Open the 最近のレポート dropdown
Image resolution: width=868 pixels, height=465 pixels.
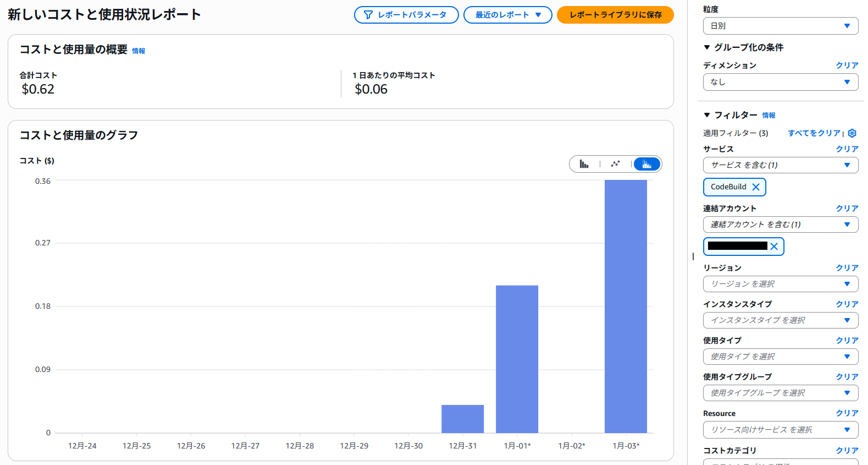click(508, 15)
